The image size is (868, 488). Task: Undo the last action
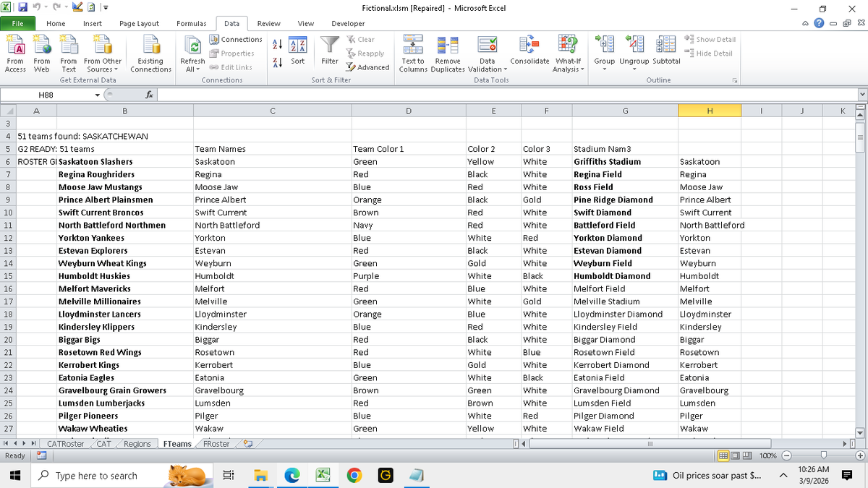point(36,7)
